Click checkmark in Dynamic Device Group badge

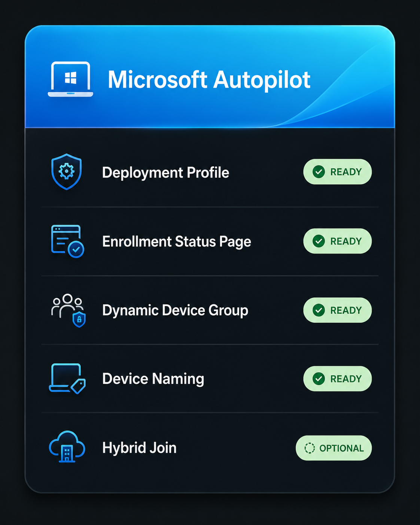[319, 310]
